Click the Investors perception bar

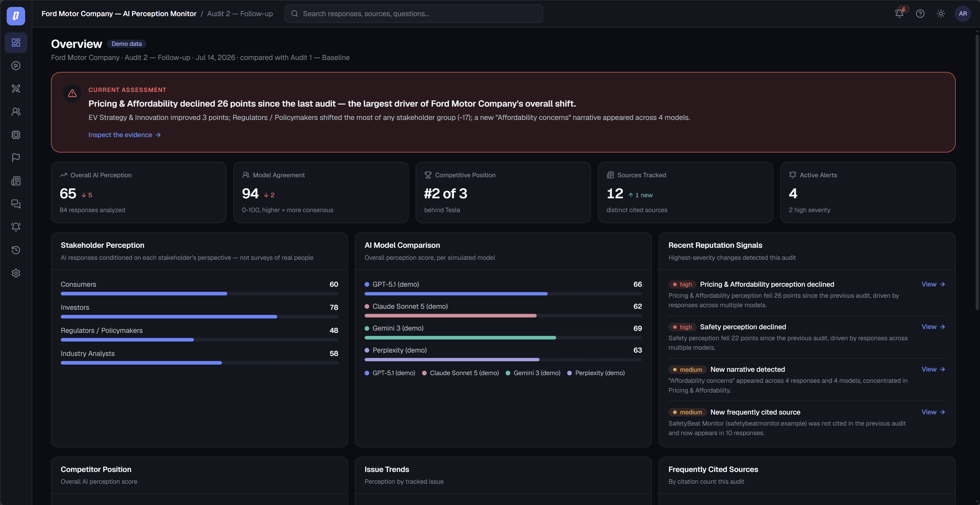click(199, 317)
